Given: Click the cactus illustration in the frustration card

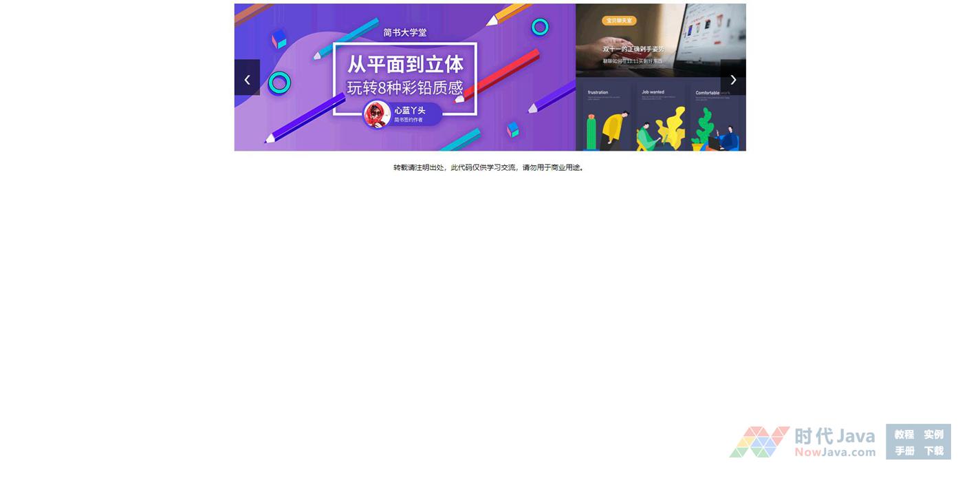Looking at the screenshot, I should 591,132.
